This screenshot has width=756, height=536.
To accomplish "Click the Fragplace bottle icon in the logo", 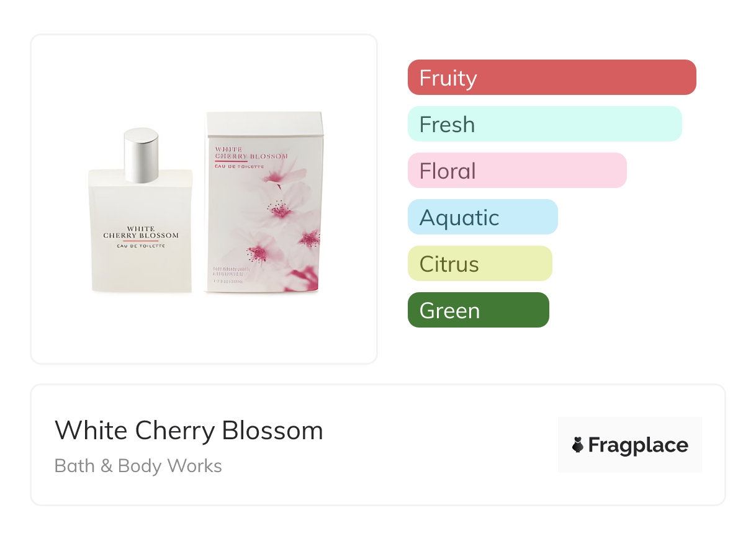I will [577, 445].
